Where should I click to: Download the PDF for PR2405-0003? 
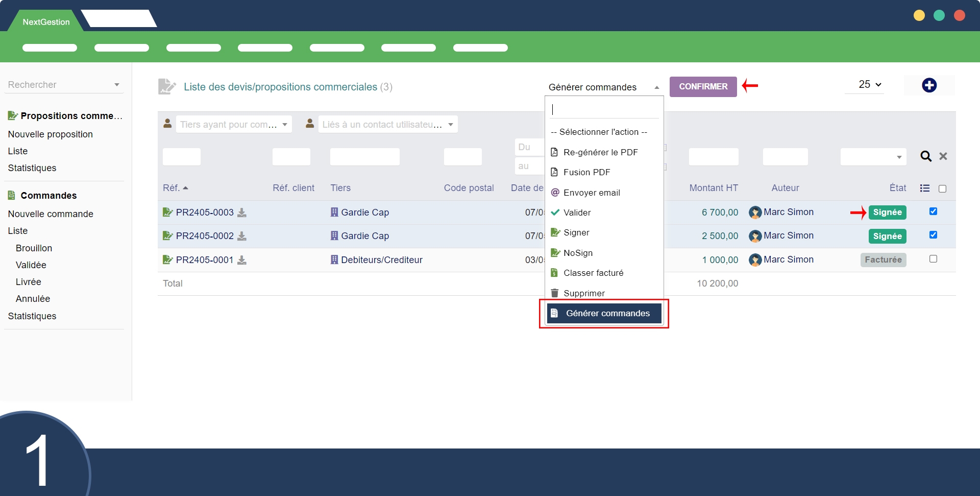[x=242, y=212]
